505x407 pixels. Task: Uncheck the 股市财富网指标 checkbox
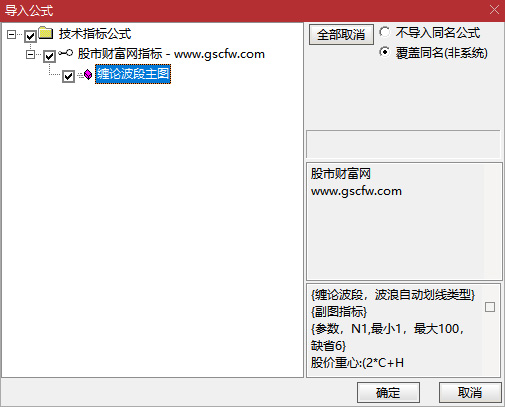49,56
